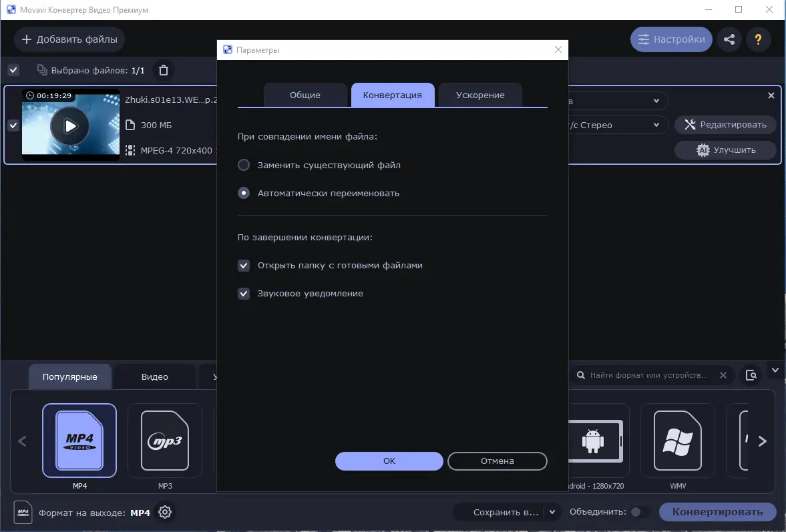The width and height of the screenshot is (786, 532).
Task: Toggle the Объединить switch
Action: [x=639, y=512]
